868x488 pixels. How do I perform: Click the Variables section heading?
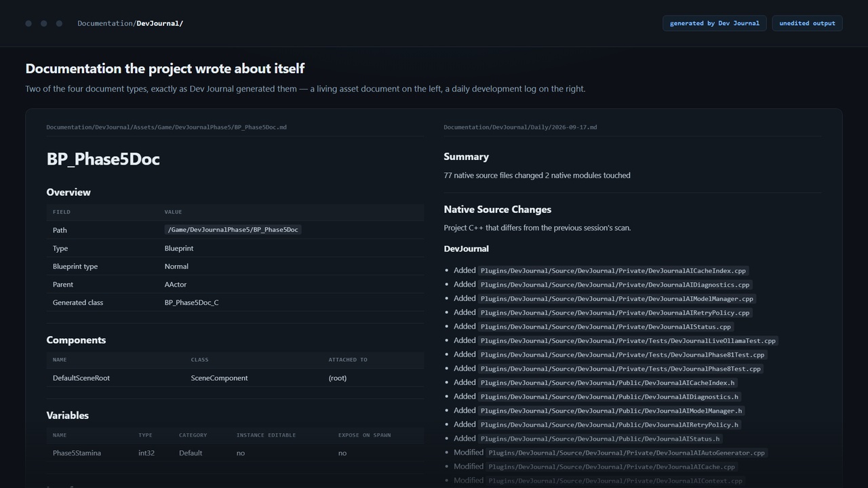coord(68,415)
